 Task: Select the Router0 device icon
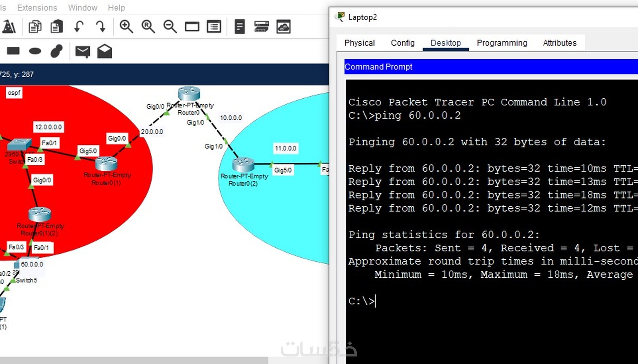[x=189, y=93]
